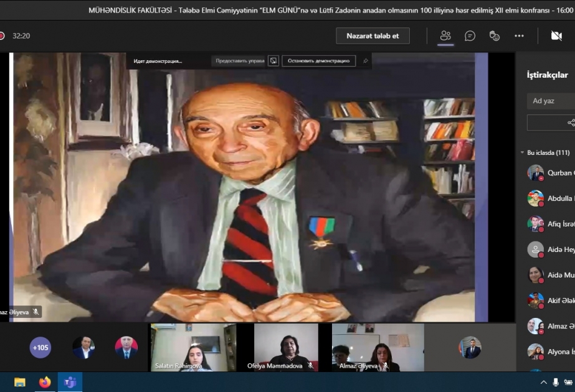Open the participants panel icon
575x392 pixels.
(x=445, y=36)
